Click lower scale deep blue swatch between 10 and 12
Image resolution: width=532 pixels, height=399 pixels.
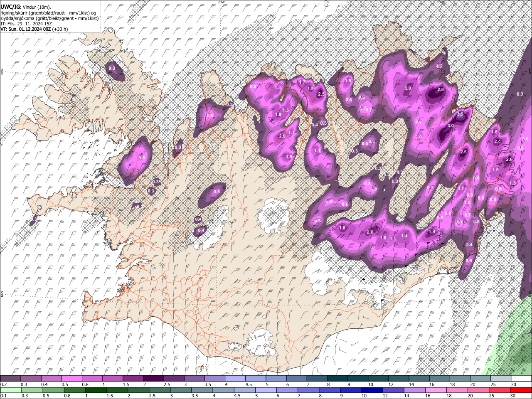click(x=372, y=390)
